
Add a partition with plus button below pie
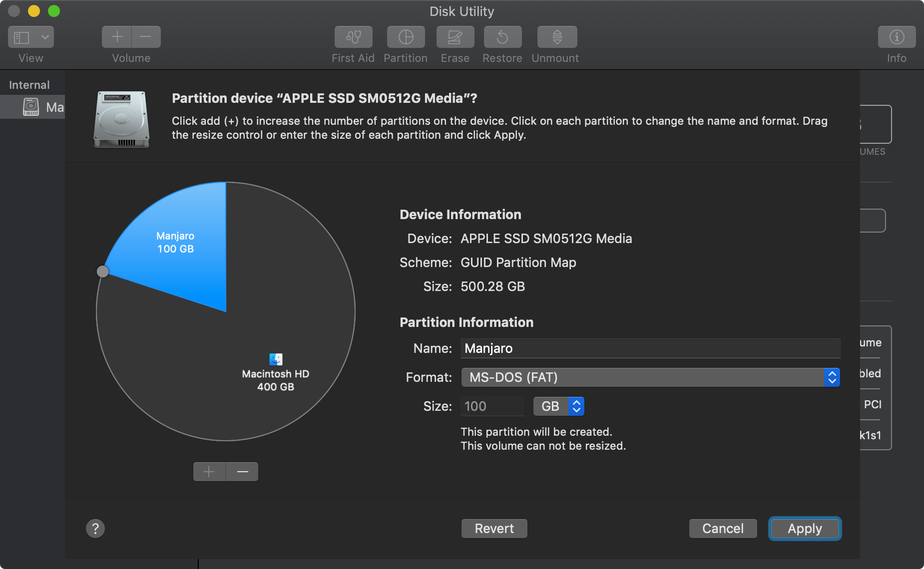point(209,472)
